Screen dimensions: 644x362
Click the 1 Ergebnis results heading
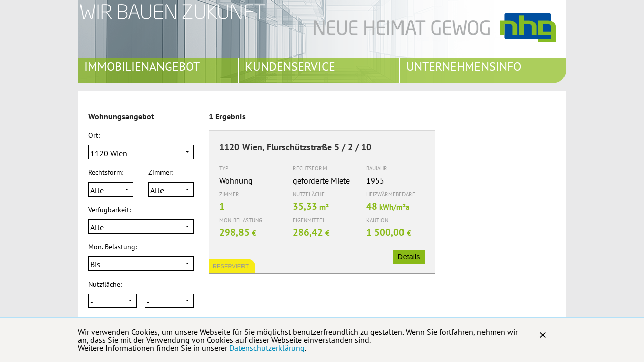[227, 117]
